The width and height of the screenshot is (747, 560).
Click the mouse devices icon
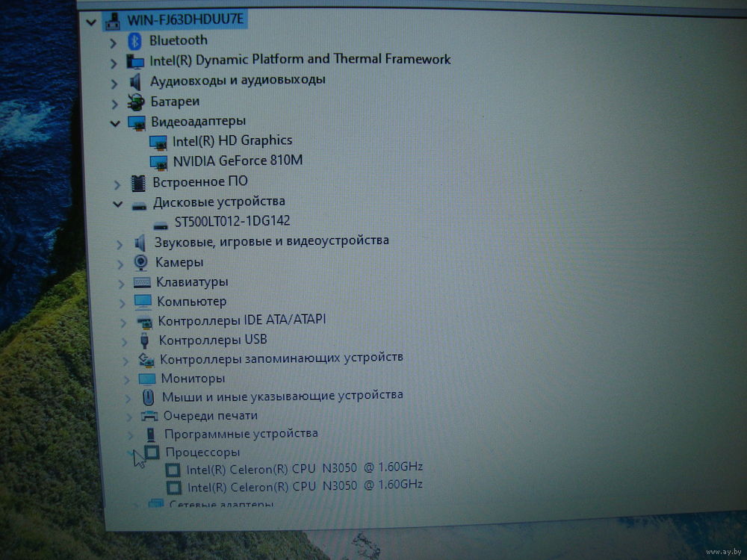click(148, 397)
